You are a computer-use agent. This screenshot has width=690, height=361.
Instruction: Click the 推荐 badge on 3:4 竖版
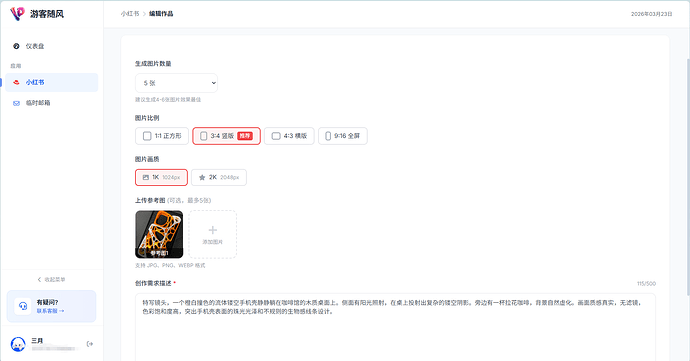[245, 136]
